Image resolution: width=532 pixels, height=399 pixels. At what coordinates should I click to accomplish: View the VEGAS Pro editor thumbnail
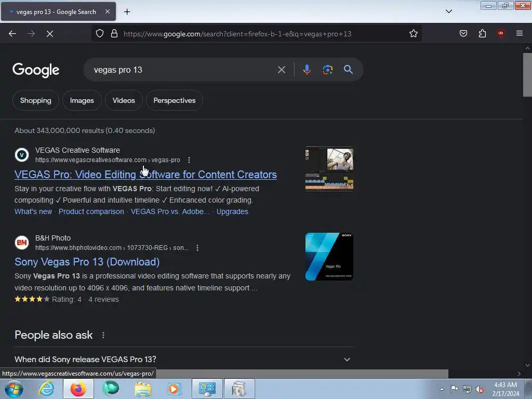(x=329, y=169)
